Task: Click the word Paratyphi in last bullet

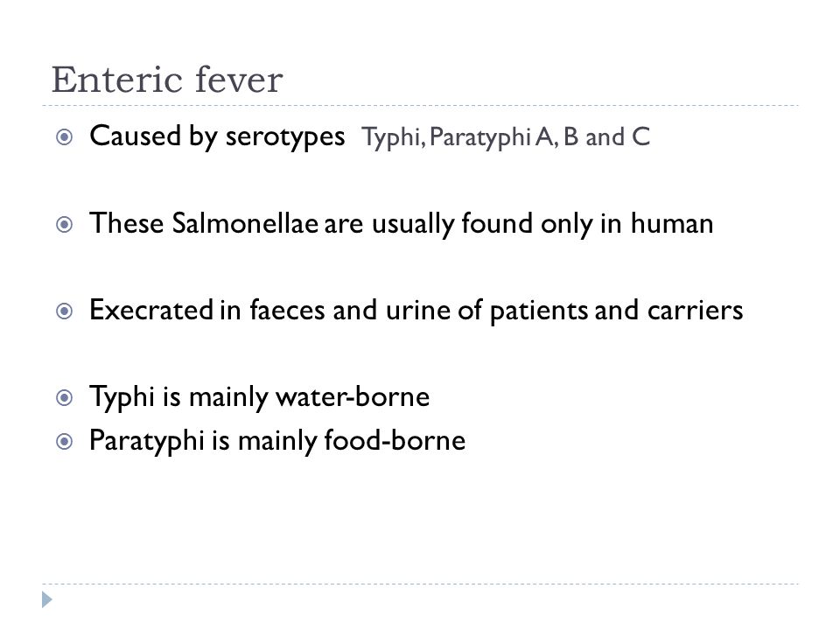Action: (147, 441)
